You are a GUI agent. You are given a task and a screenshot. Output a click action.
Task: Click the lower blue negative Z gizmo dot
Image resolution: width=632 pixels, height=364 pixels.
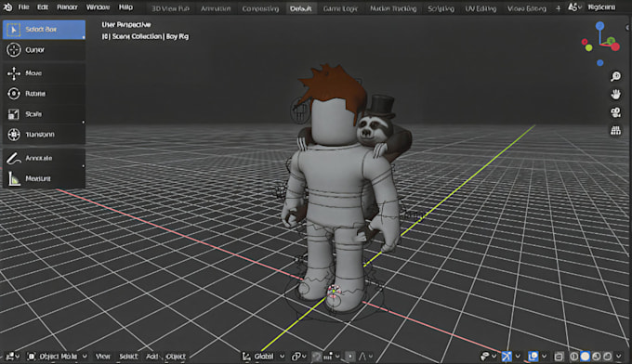[x=600, y=63]
